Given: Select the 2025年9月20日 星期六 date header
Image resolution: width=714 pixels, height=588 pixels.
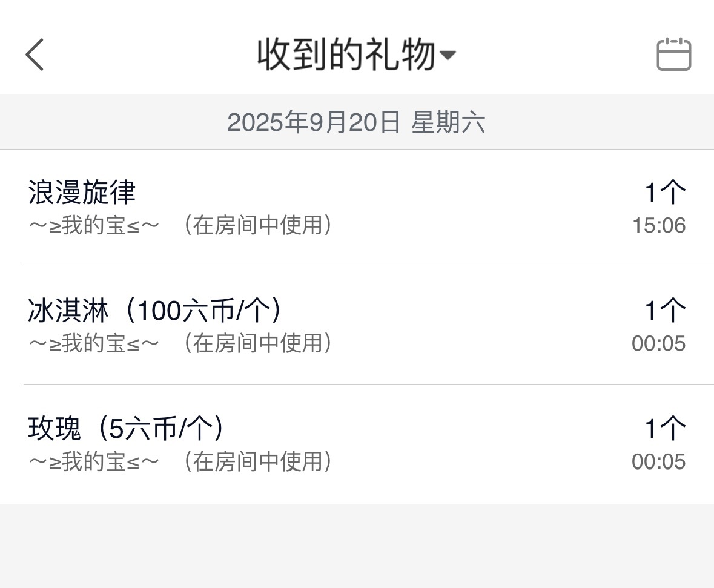Looking at the screenshot, I should coord(356,123).
